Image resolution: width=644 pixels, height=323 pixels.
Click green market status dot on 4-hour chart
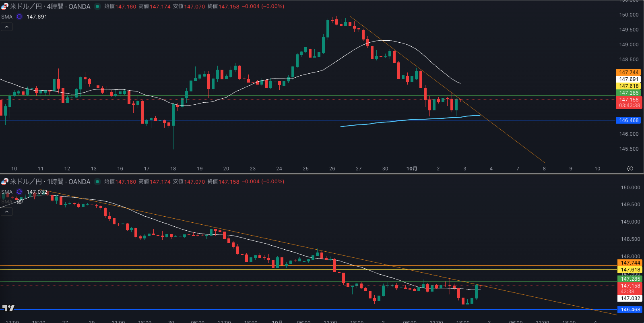point(97,6)
